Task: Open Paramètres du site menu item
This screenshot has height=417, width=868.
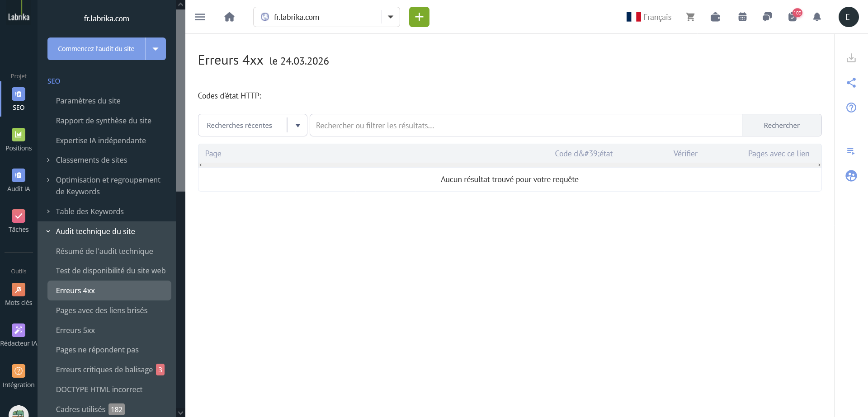Action: tap(88, 101)
